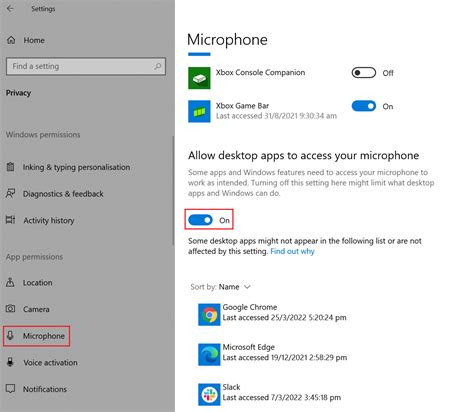This screenshot has width=474, height=412.
Task: Click Slack last accessed date
Action: [282, 397]
